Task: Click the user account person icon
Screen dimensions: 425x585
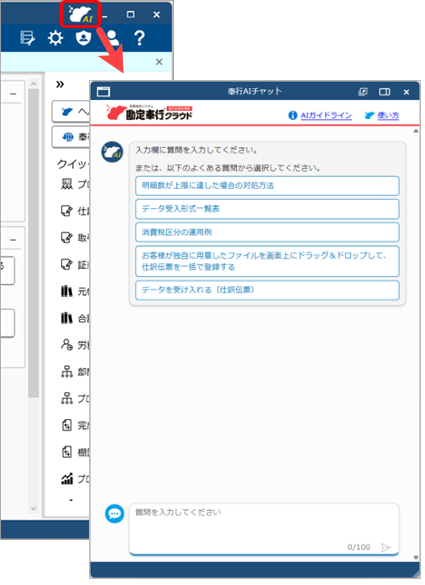Action: [113, 38]
